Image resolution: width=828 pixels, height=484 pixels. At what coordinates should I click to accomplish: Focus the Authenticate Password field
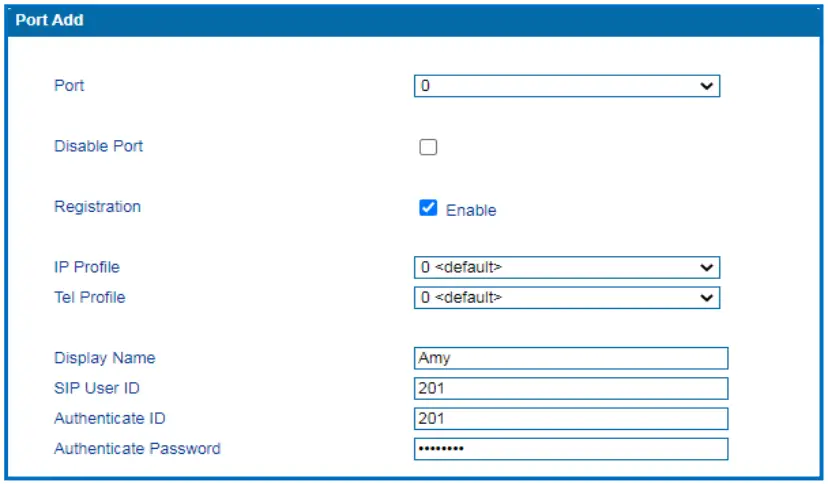570,448
